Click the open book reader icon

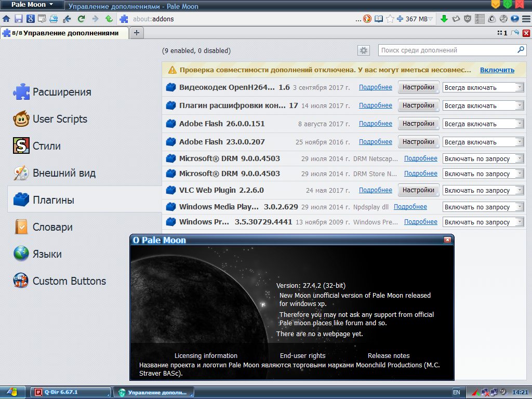click(x=379, y=19)
